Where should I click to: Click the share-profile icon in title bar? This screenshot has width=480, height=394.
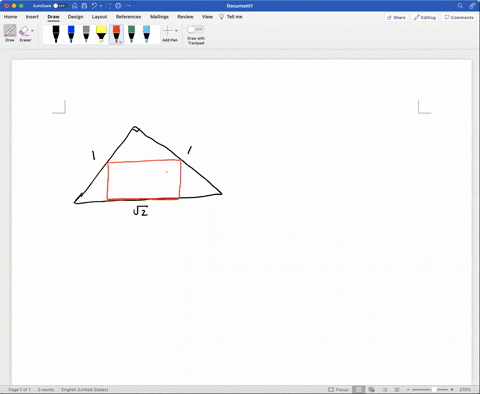(472, 6)
